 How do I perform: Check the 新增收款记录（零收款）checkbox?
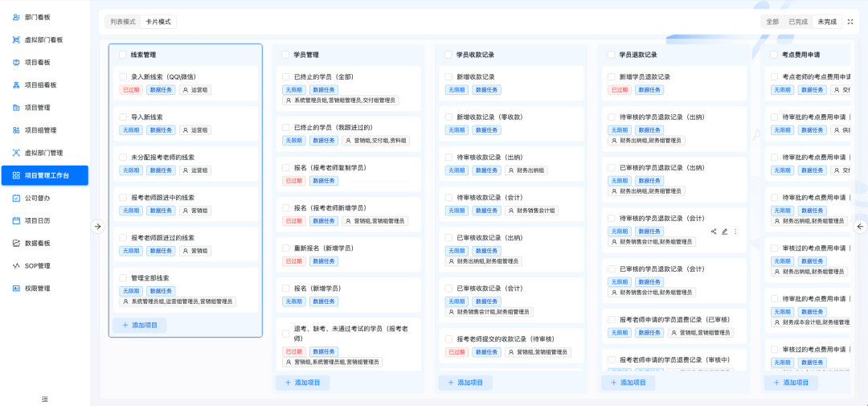pyautogui.click(x=448, y=117)
